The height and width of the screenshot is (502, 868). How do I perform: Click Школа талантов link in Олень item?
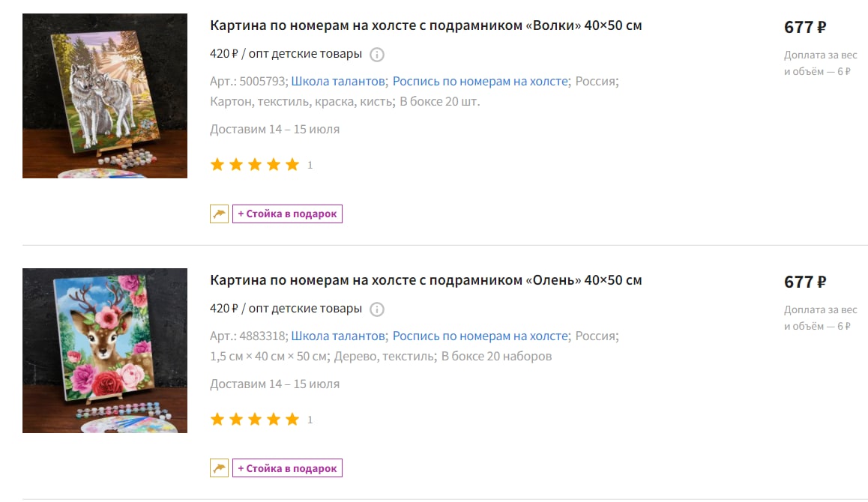pyautogui.click(x=337, y=336)
